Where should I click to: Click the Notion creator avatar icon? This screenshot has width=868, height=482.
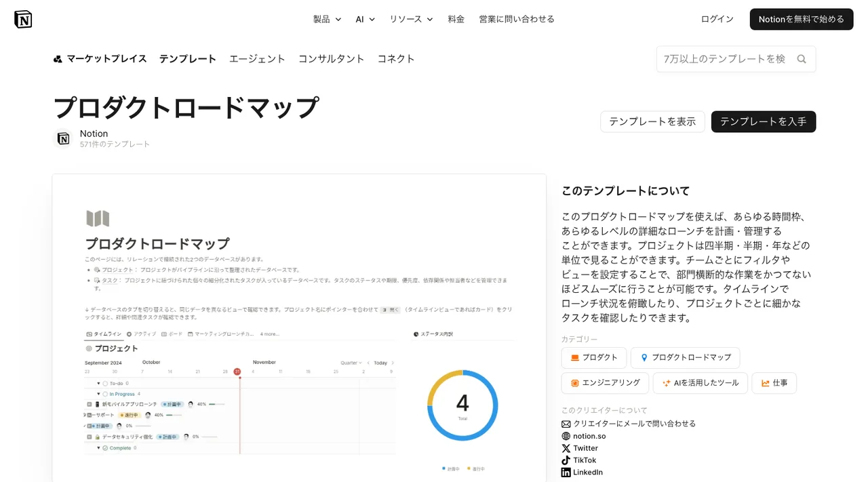(63, 138)
